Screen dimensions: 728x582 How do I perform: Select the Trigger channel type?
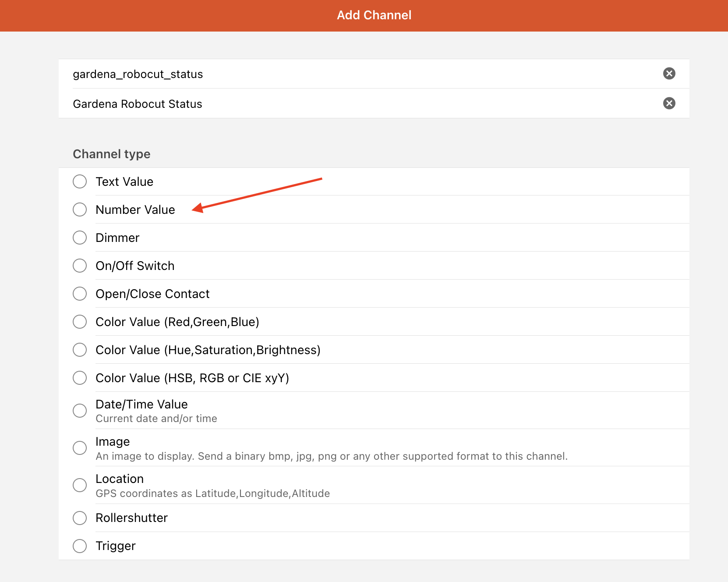point(80,546)
